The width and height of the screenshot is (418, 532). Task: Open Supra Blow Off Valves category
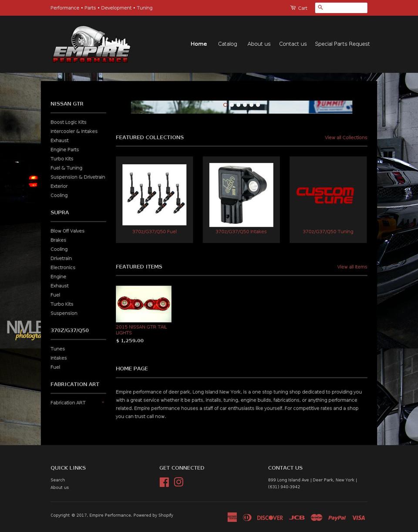(x=67, y=231)
